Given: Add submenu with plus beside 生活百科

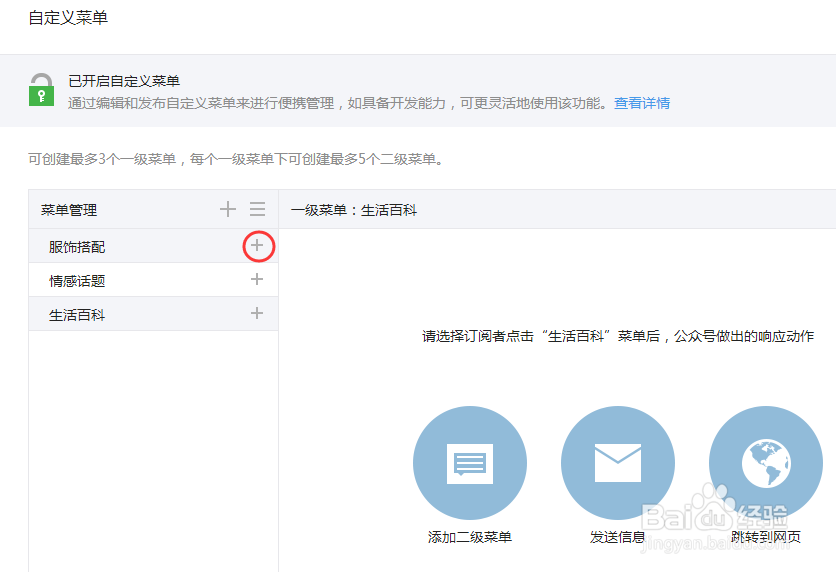Looking at the screenshot, I should 257,313.
